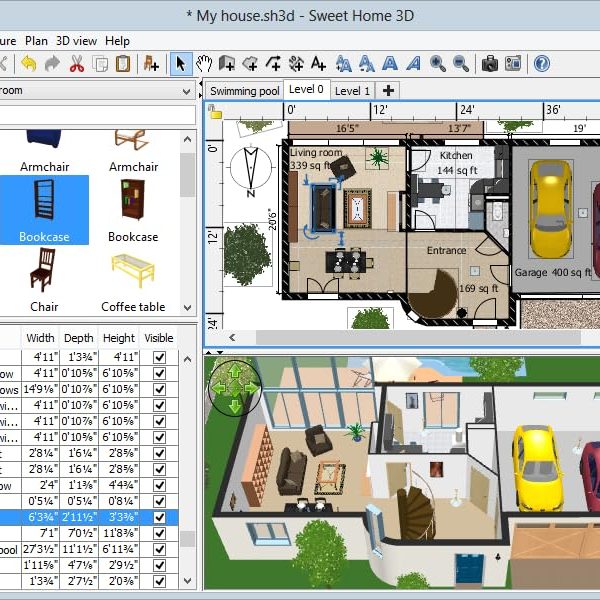The height and width of the screenshot is (600, 600).
Task: Click the Add furniture to home icon
Action: coord(151,64)
